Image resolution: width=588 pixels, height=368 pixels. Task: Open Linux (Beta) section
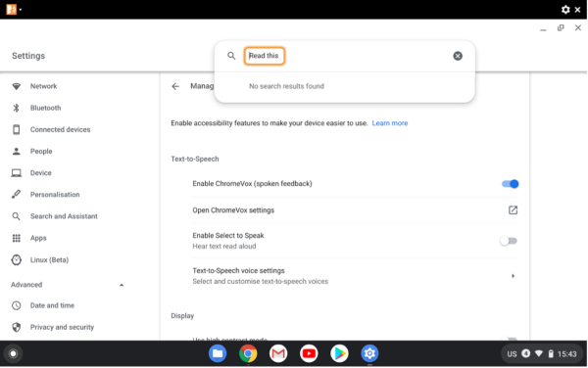[50, 259]
